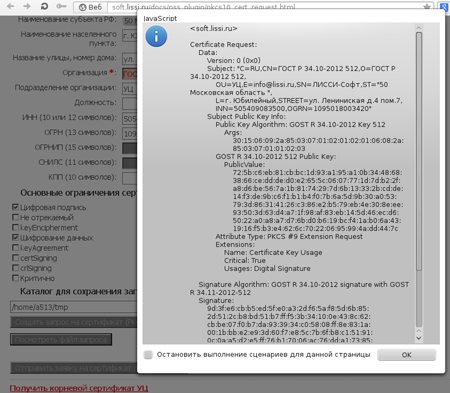Click OK to close the JavaScript dialog
This screenshot has height=393, width=450.
[407, 355]
